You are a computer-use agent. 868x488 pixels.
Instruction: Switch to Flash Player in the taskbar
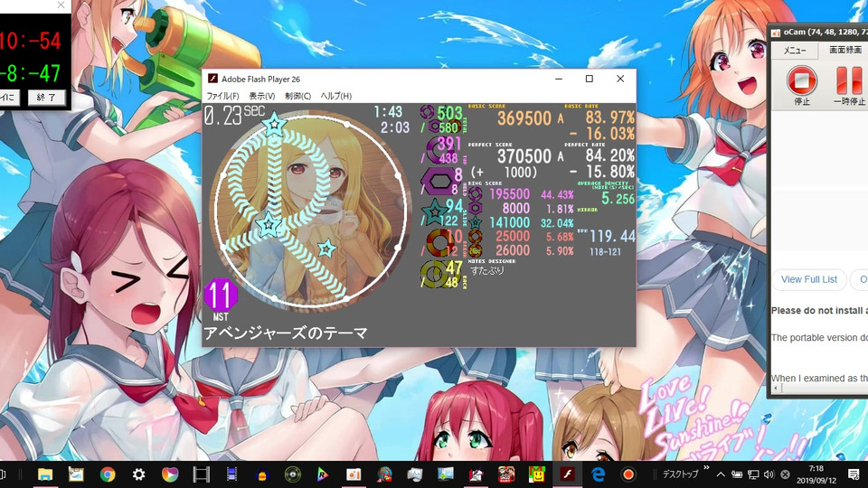point(567,474)
